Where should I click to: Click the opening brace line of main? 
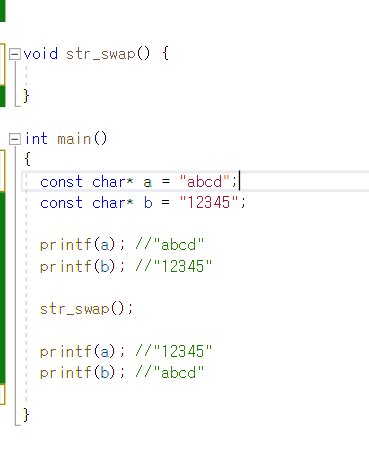click(x=27, y=159)
